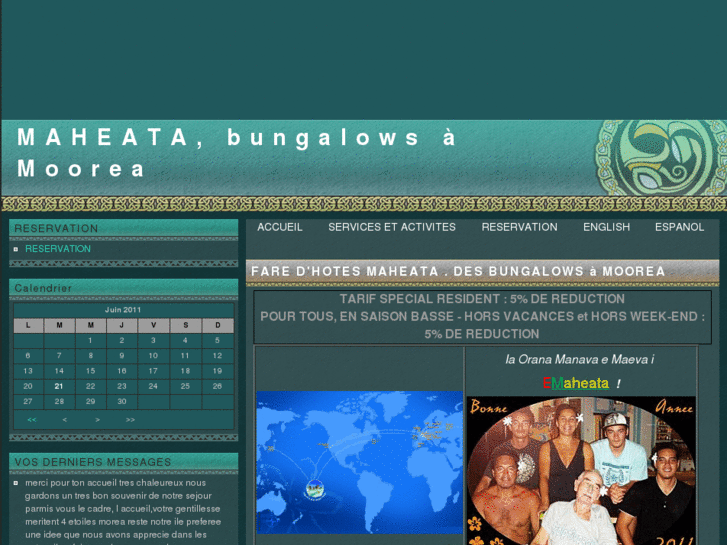Go to the next year with >> arrow

130,420
